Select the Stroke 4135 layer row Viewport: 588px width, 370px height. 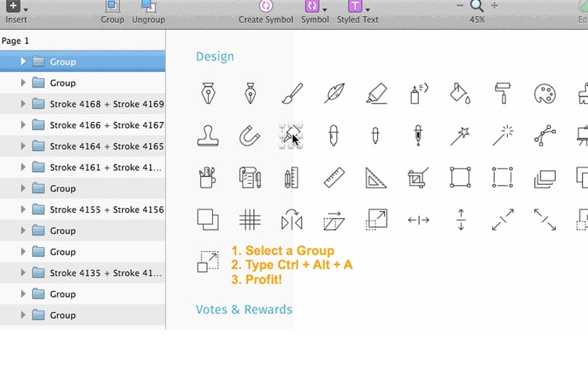pos(83,273)
